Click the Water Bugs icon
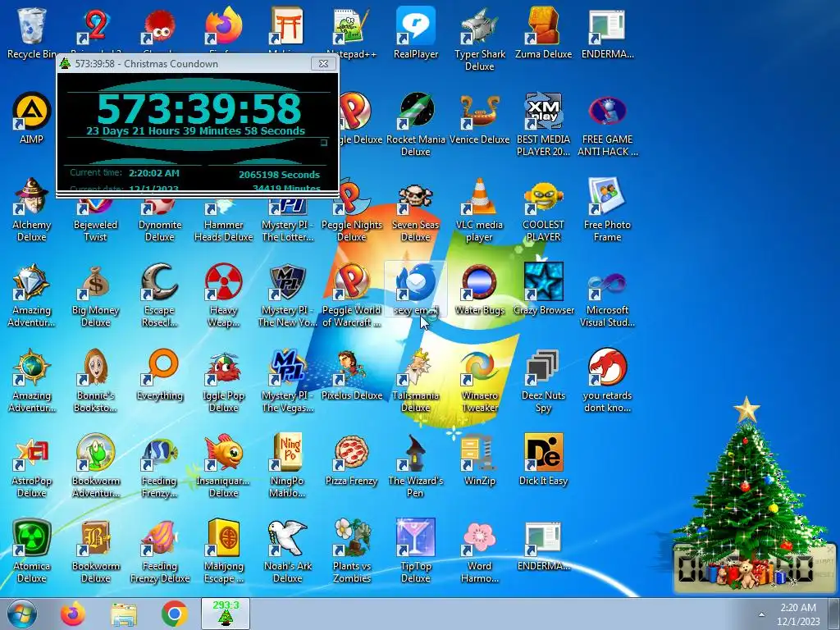Viewport: 840px width, 630px height. click(x=479, y=290)
